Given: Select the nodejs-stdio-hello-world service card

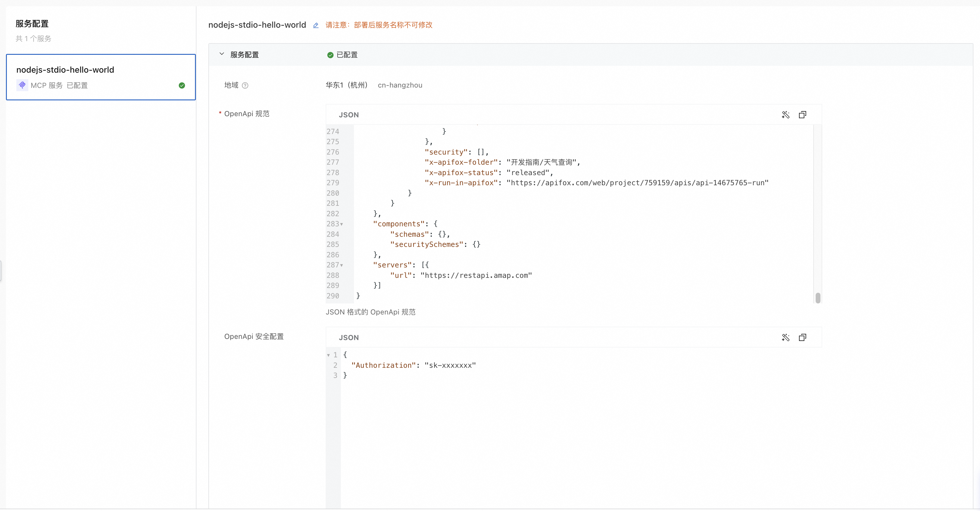Looking at the screenshot, I should click(101, 77).
